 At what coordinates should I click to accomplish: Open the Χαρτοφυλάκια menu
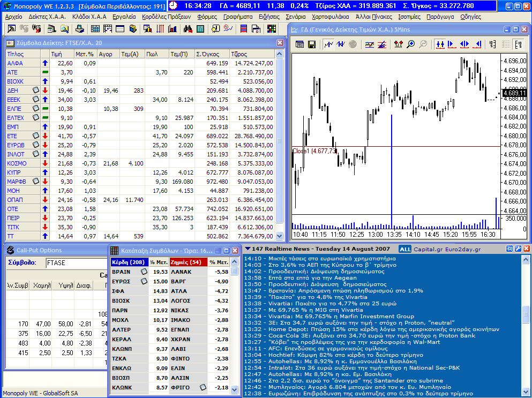pos(330,17)
